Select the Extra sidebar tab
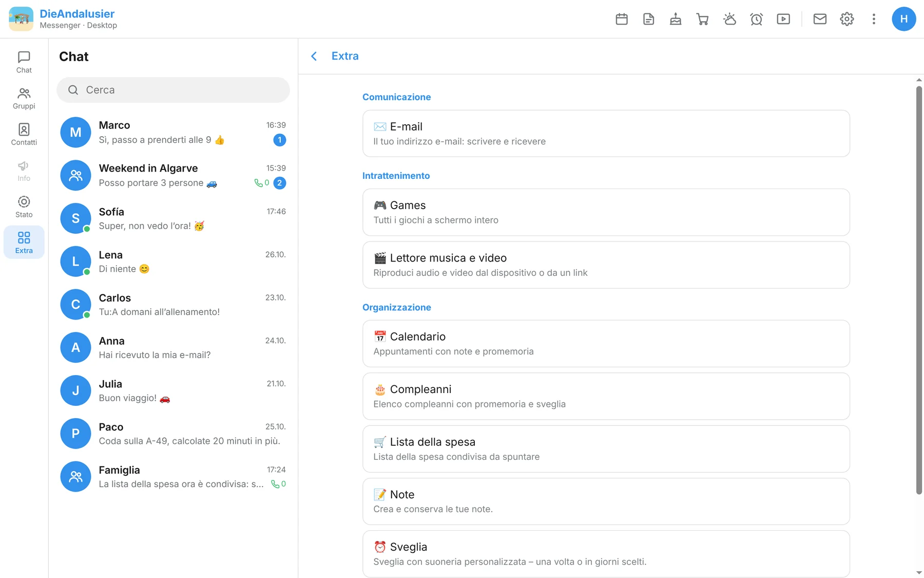Image resolution: width=924 pixels, height=578 pixels. [x=24, y=243]
